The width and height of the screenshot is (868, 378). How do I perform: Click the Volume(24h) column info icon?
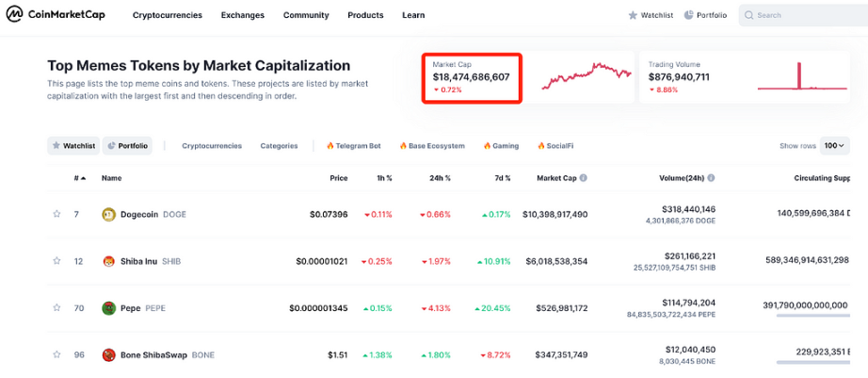coord(711,178)
